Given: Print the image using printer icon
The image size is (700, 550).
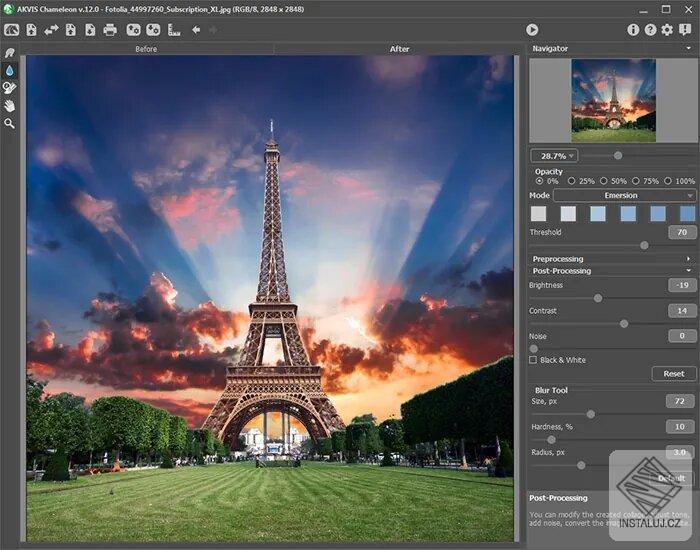Looking at the screenshot, I should click(110, 30).
